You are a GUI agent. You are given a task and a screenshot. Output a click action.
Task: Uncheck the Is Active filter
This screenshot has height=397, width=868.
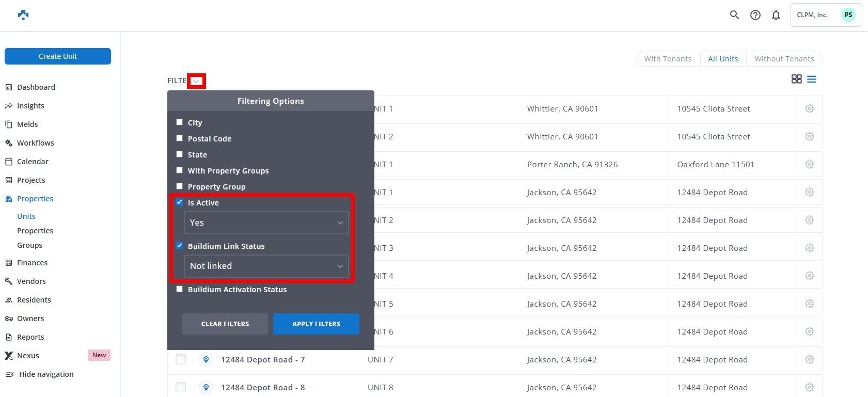pos(180,202)
